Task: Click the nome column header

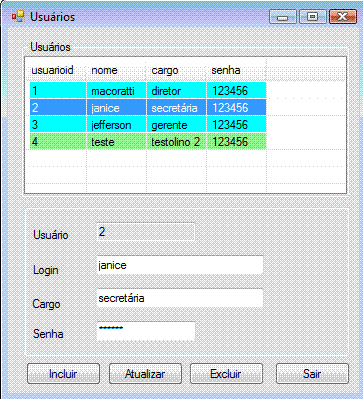Action: [116, 70]
